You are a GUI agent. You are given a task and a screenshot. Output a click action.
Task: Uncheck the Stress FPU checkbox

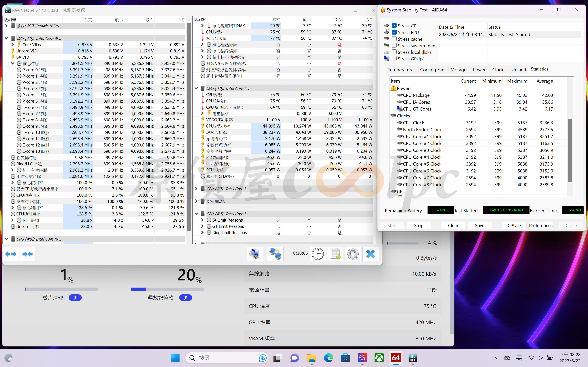[x=394, y=32]
